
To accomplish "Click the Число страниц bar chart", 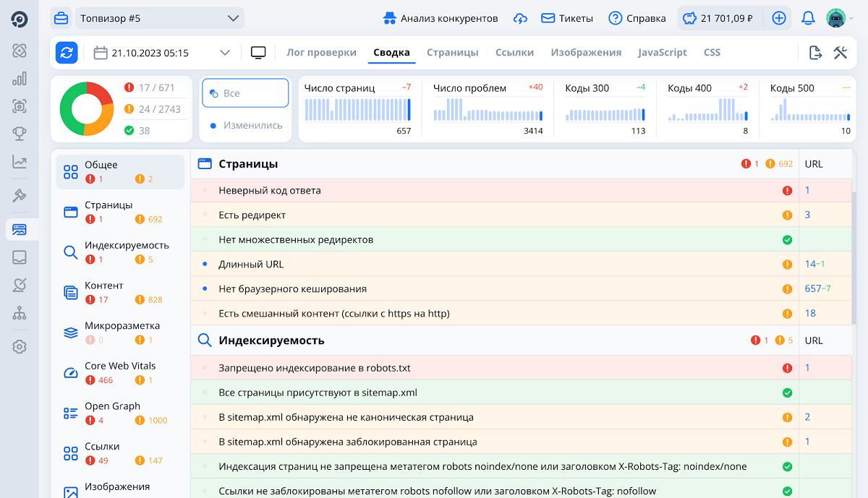I will tap(357, 110).
